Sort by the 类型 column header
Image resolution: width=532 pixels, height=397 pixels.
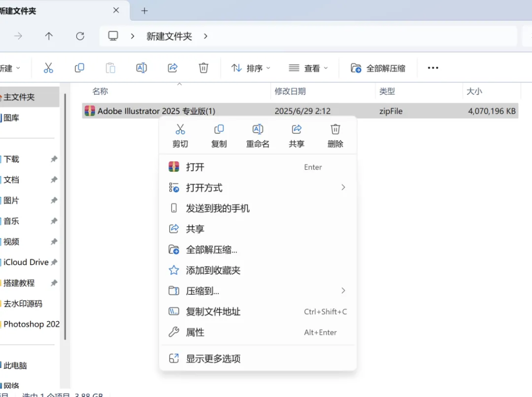coord(387,91)
